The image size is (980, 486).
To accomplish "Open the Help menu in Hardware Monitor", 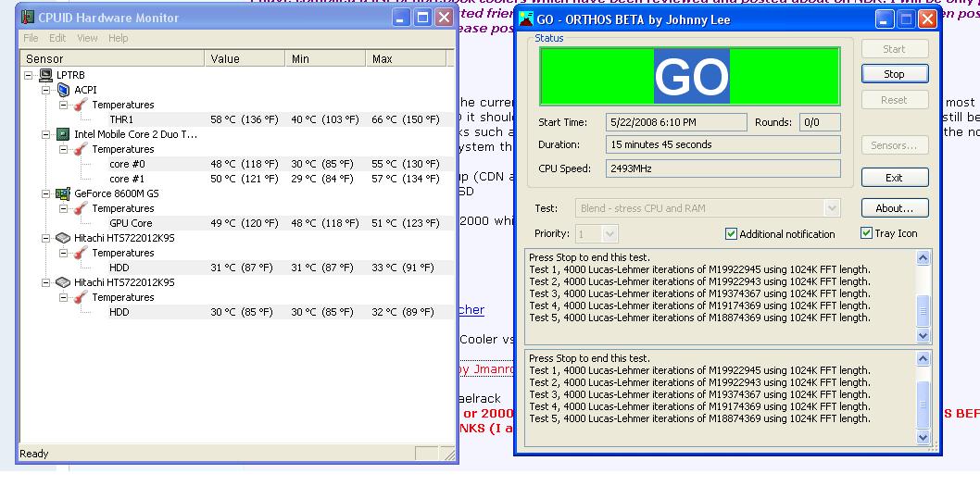I will pos(119,38).
